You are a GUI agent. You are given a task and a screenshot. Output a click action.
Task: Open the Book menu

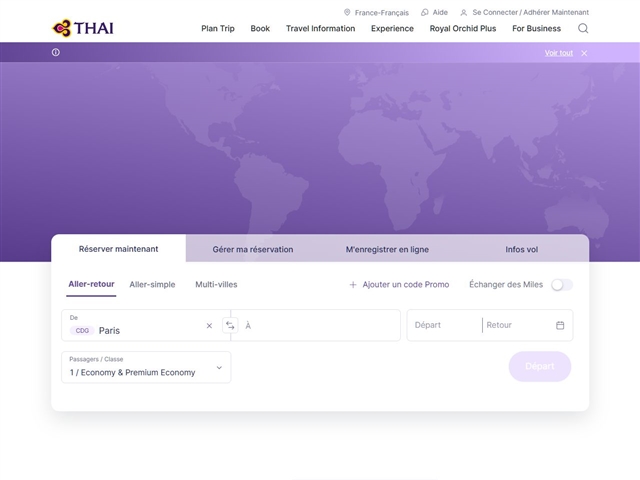click(x=260, y=29)
